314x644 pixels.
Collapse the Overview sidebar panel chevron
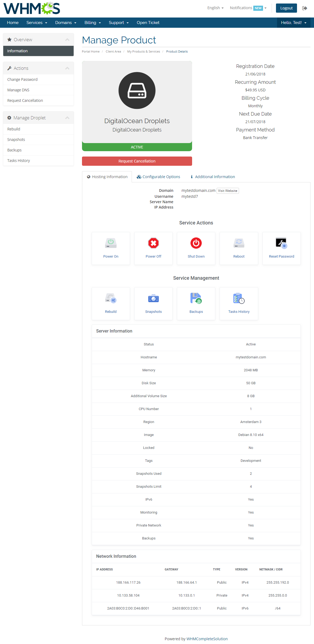[x=67, y=40]
